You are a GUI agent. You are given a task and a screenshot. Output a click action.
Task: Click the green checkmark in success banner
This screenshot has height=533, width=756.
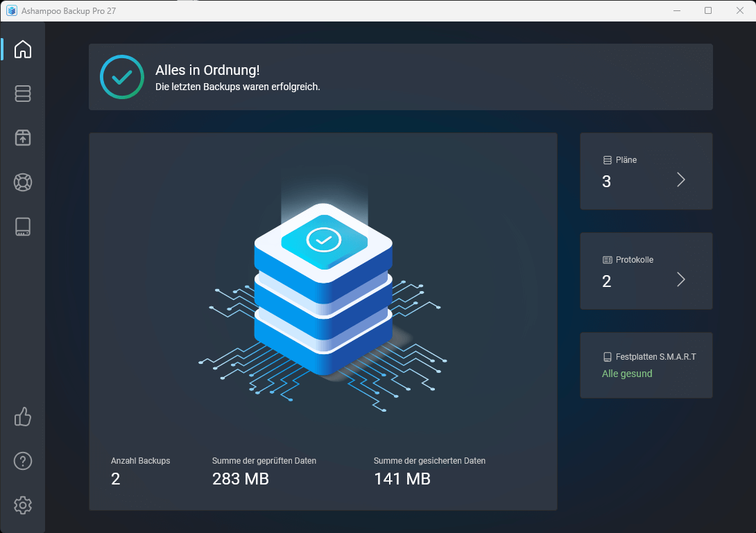coord(122,77)
